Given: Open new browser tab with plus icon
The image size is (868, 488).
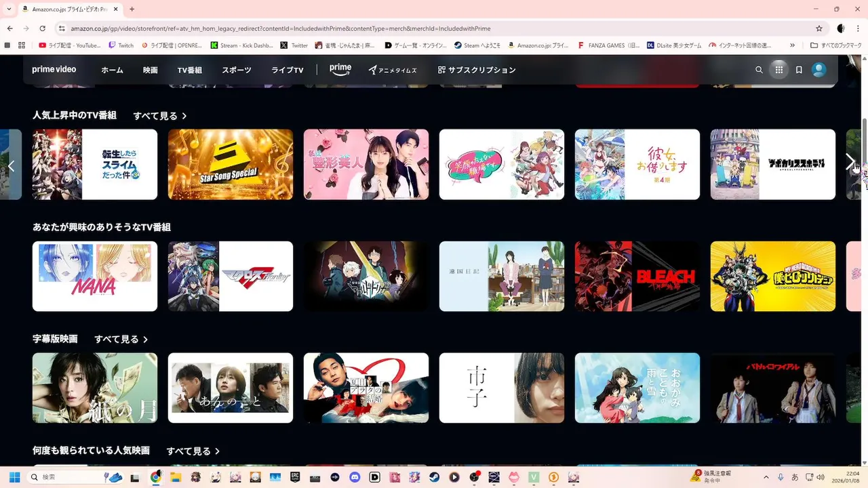Looking at the screenshot, I should pos(132,9).
